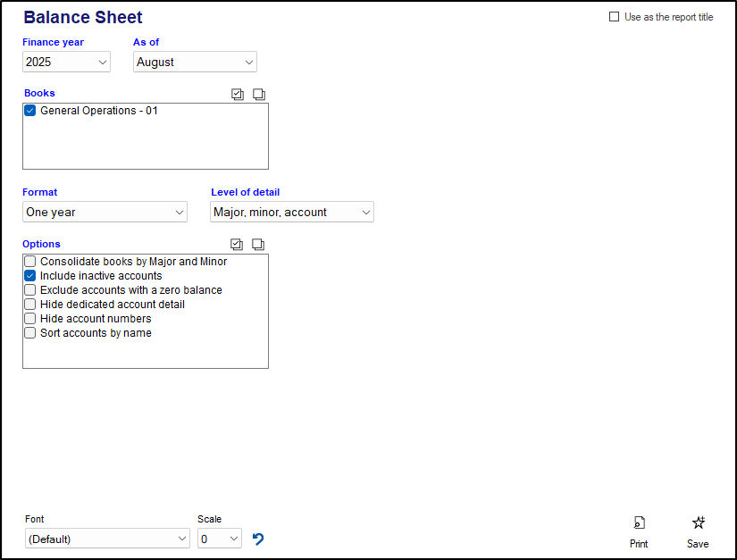737x560 pixels.
Task: Enable Hide account numbers option
Action: (x=30, y=319)
